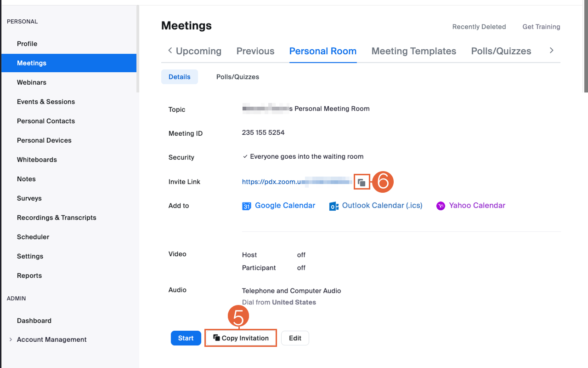Click the Yahoo Calendar icon
Viewport: 588px width, 368px height.
click(x=441, y=206)
